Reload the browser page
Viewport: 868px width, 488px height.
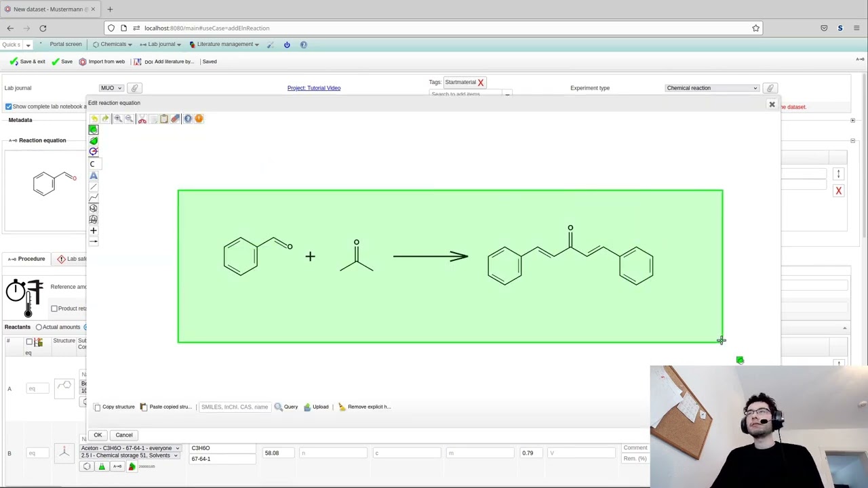(x=43, y=28)
